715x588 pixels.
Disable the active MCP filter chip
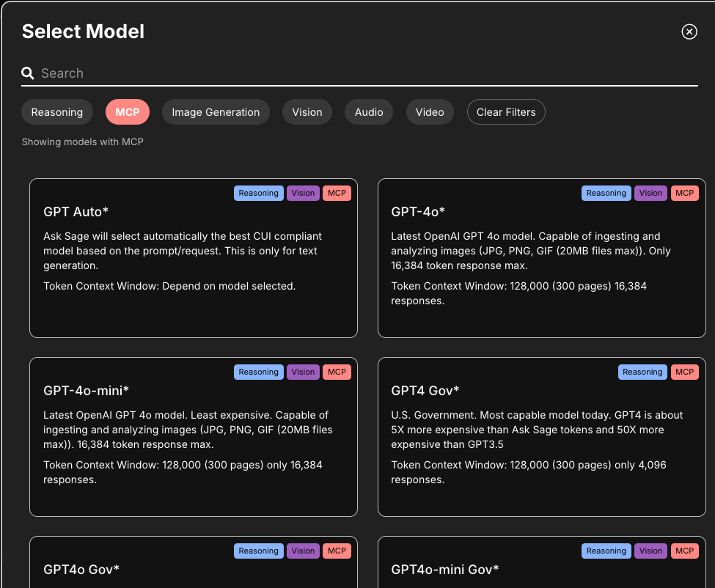coord(127,112)
